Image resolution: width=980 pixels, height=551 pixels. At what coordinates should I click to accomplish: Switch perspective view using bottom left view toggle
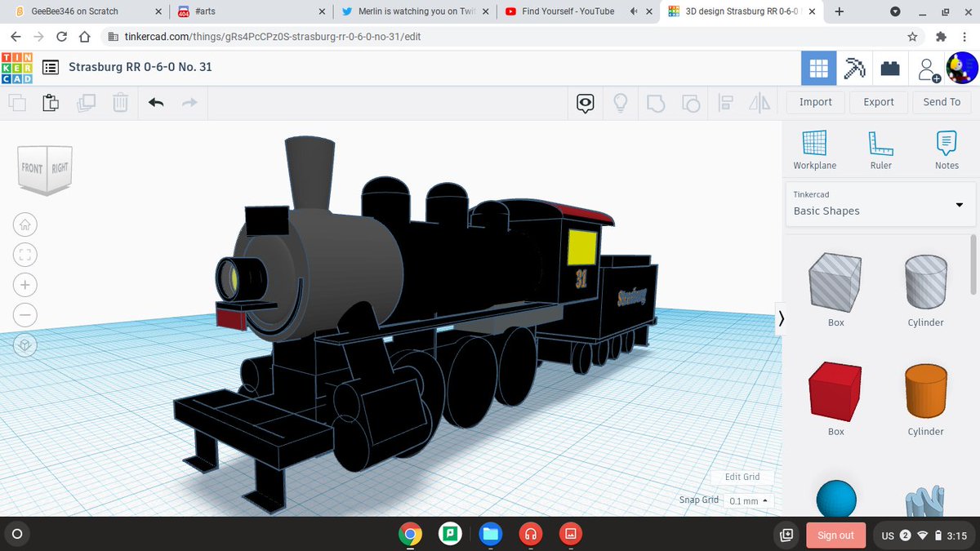pyautogui.click(x=24, y=344)
